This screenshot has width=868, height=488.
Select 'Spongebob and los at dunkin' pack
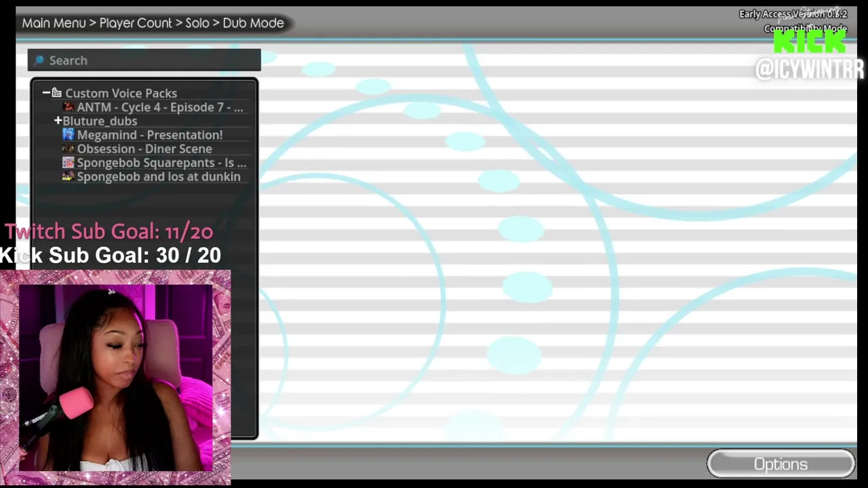pyautogui.click(x=159, y=176)
